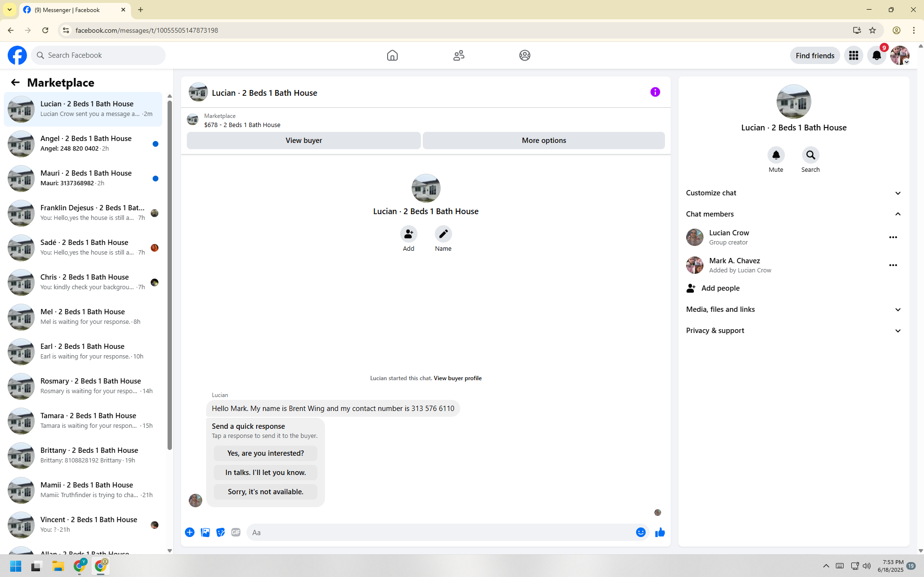The image size is (924, 577).
Task: Add people using the Add icon in chat
Action: pyautogui.click(x=408, y=234)
